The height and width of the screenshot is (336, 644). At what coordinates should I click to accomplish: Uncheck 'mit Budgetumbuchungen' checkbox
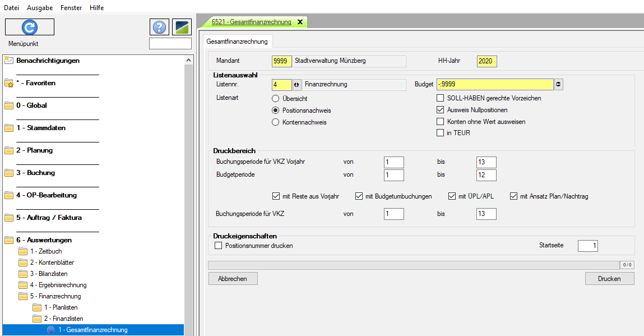[359, 196]
